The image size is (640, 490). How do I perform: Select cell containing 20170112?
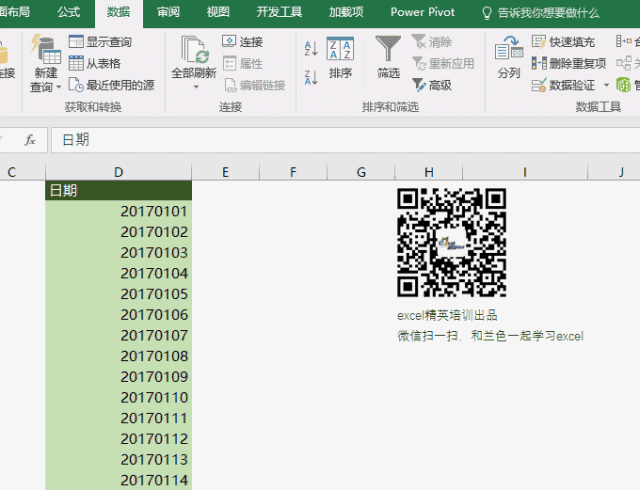point(118,439)
